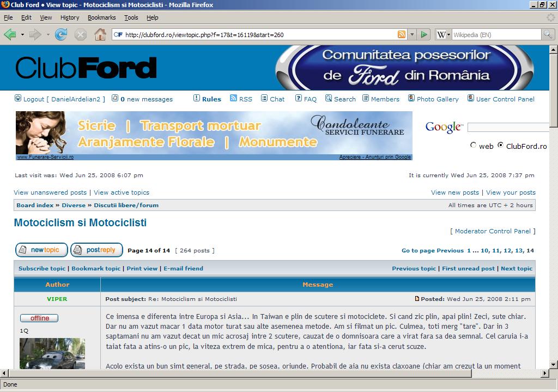This screenshot has width=558, height=392.
Task: Select the ClubFord.ro radio button
Action: (500, 146)
